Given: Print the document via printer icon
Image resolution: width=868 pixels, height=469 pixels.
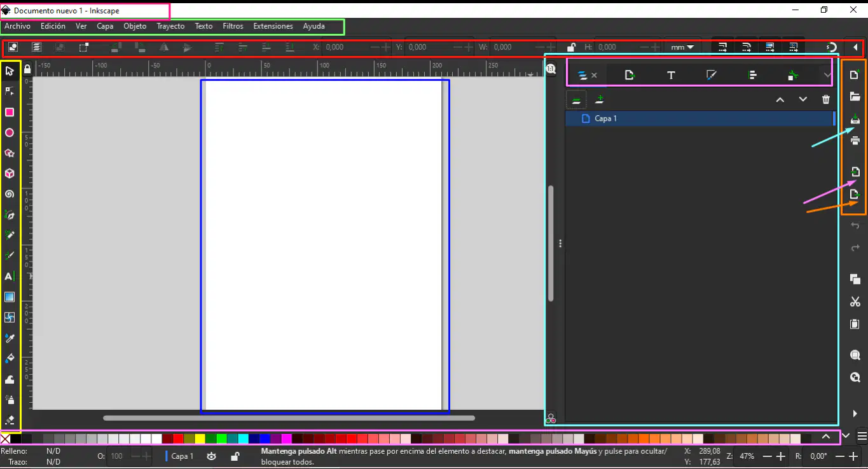Looking at the screenshot, I should click(855, 141).
